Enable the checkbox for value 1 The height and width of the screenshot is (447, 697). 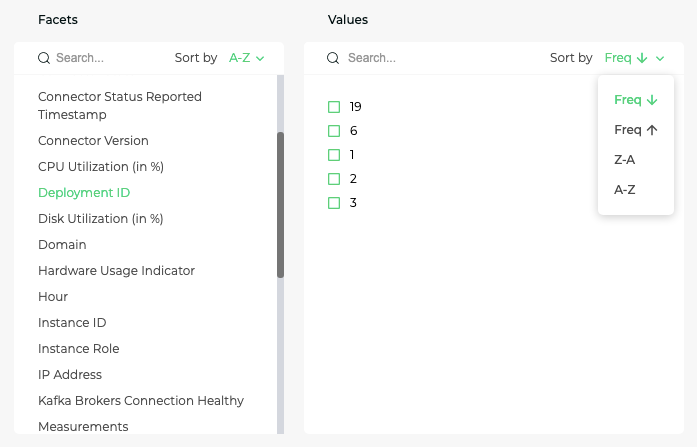click(x=334, y=155)
